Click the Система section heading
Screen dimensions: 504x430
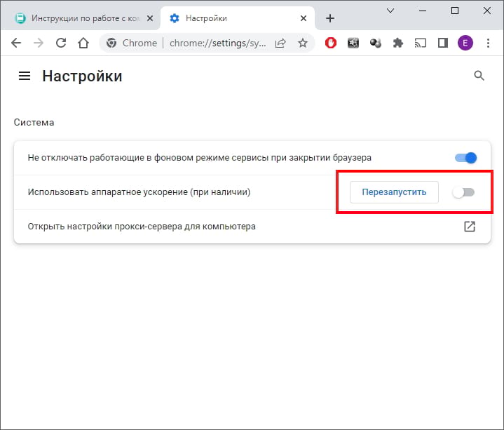click(x=34, y=123)
